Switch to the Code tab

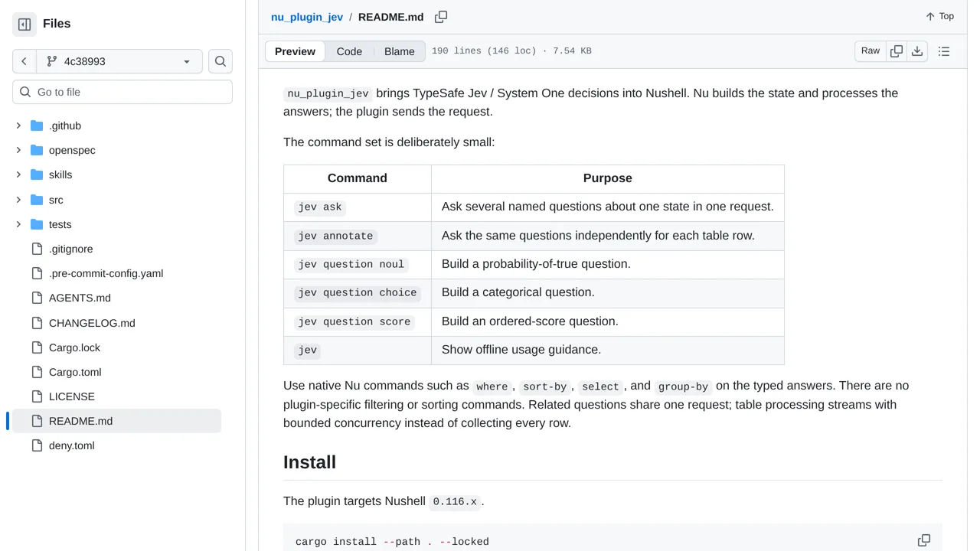[x=349, y=51]
